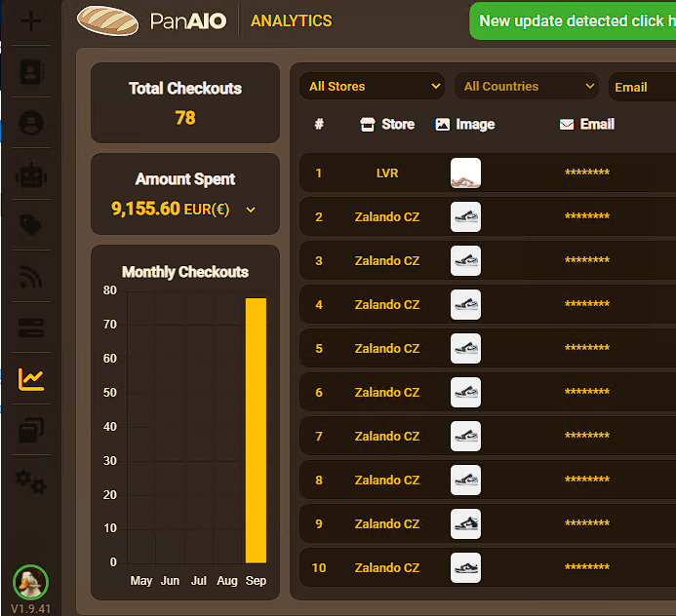Click the yellow Sep bar in chart
Screen dimensions: 676x616
click(256, 431)
